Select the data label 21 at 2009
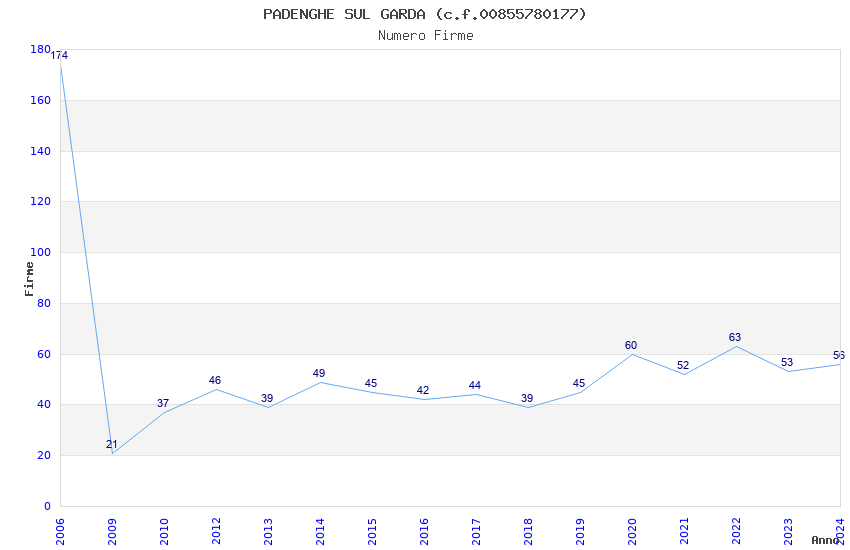The width and height of the screenshot is (850, 550). tap(112, 444)
